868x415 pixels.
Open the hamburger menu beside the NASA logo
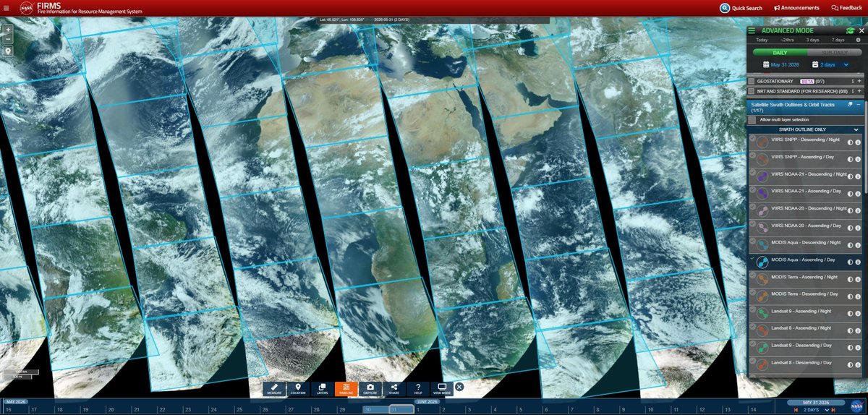point(7,8)
